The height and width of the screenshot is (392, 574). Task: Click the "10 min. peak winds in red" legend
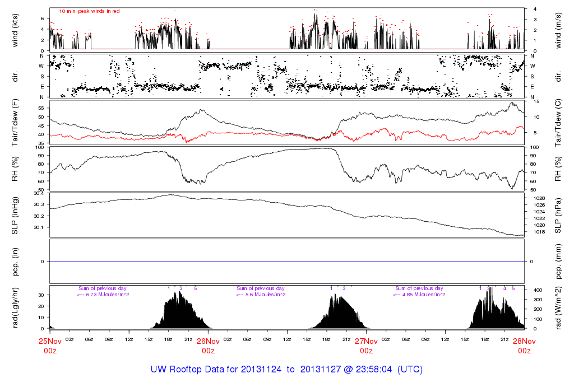(x=89, y=11)
